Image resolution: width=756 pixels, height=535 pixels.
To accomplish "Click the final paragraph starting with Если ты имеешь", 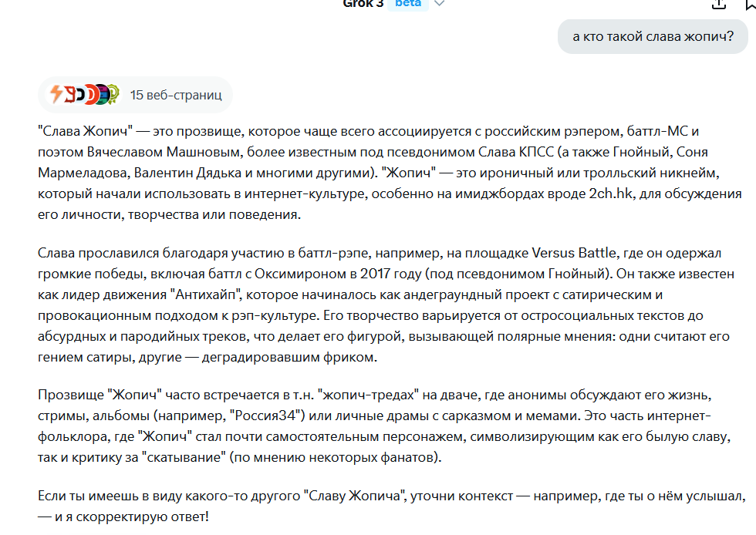I will (x=392, y=506).
